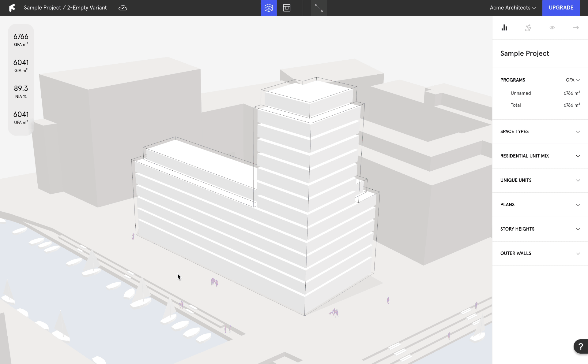
Task: Open the statistics bar chart tab
Action: 504,28
